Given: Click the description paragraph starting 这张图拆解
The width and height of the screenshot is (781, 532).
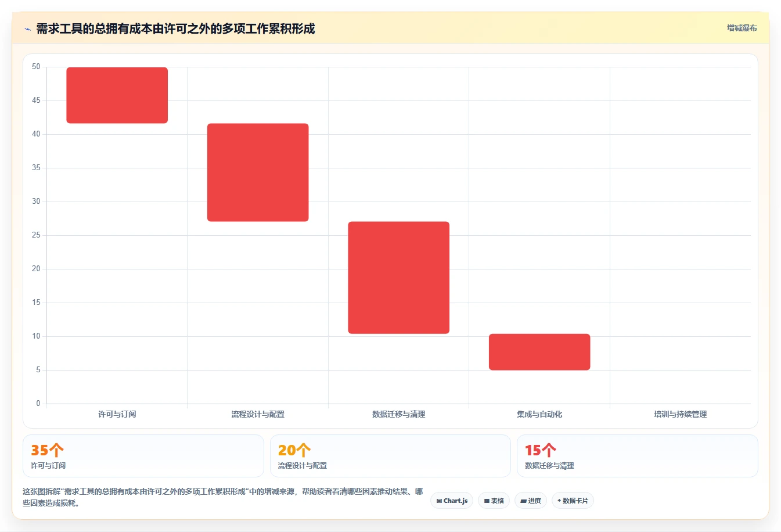Looking at the screenshot, I should (224, 497).
